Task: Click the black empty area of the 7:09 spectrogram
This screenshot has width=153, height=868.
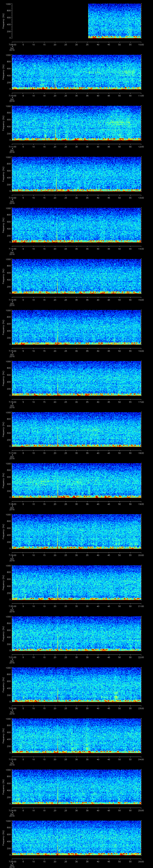Action: click(50, 21)
